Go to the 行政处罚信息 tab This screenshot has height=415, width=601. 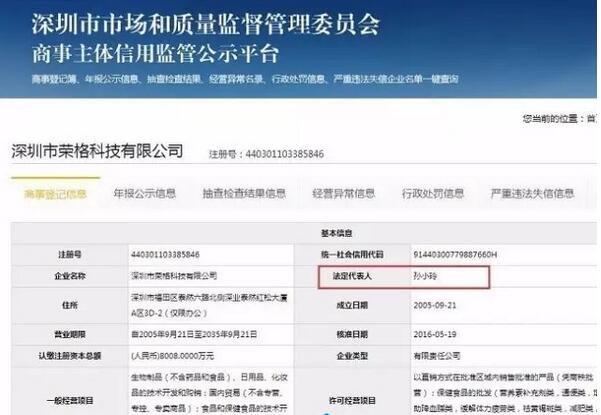[432, 193]
